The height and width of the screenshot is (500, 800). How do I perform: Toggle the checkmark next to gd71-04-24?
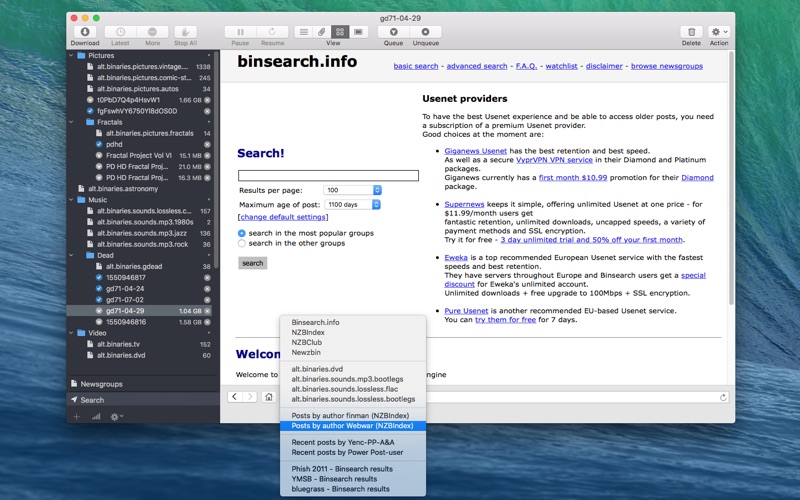click(x=99, y=289)
